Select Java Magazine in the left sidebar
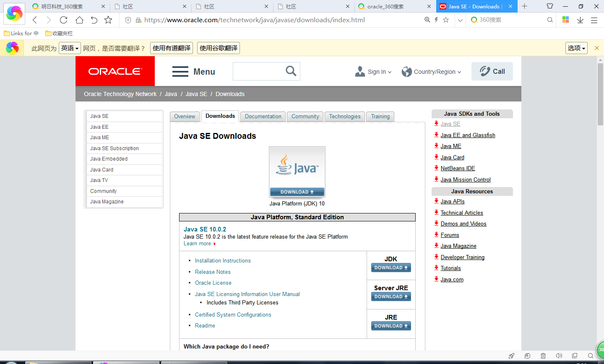The width and height of the screenshot is (604, 364). coord(124,202)
